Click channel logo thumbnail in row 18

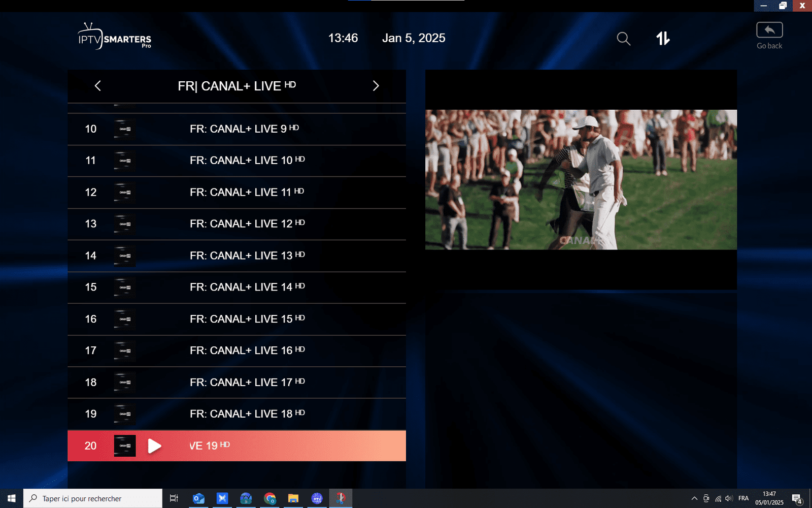(x=125, y=383)
